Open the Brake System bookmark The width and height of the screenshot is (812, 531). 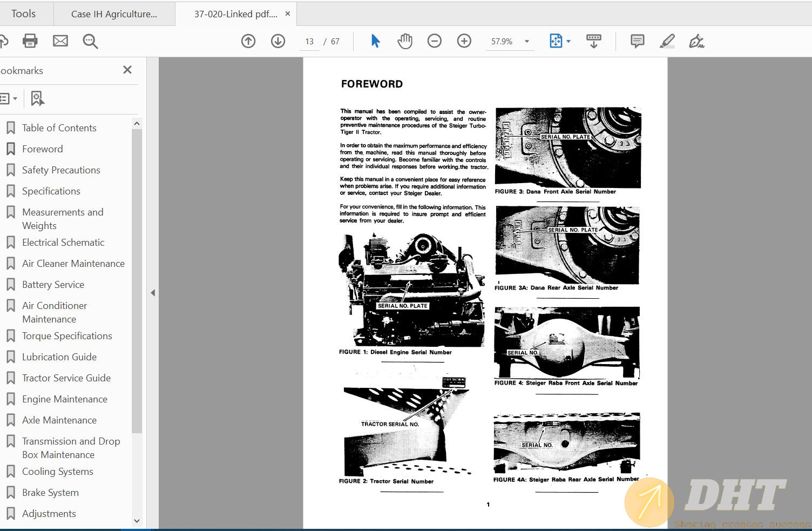[50, 493]
